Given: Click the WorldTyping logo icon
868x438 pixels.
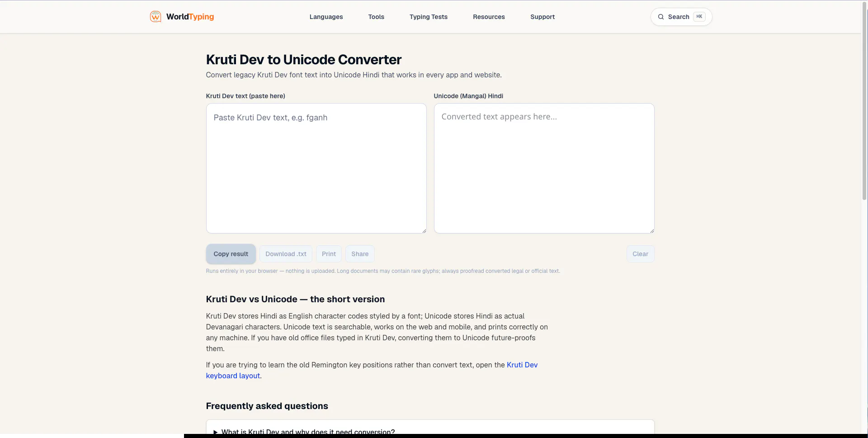Looking at the screenshot, I should point(156,17).
